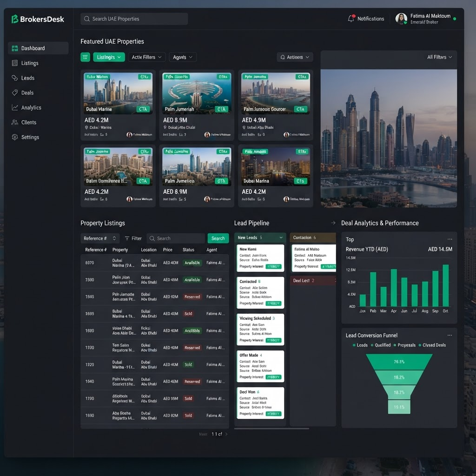Click the Deals tag icon in sidebar

[x=14, y=93]
